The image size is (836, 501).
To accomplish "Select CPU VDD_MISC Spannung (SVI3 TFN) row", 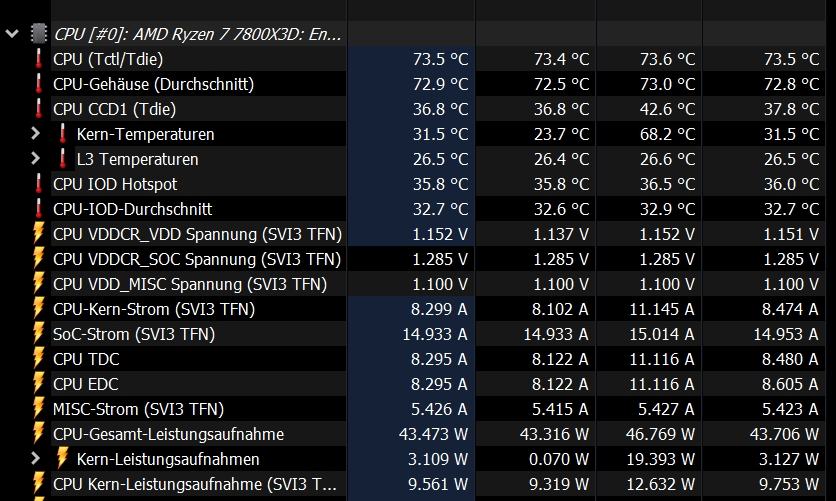I will 190,284.
